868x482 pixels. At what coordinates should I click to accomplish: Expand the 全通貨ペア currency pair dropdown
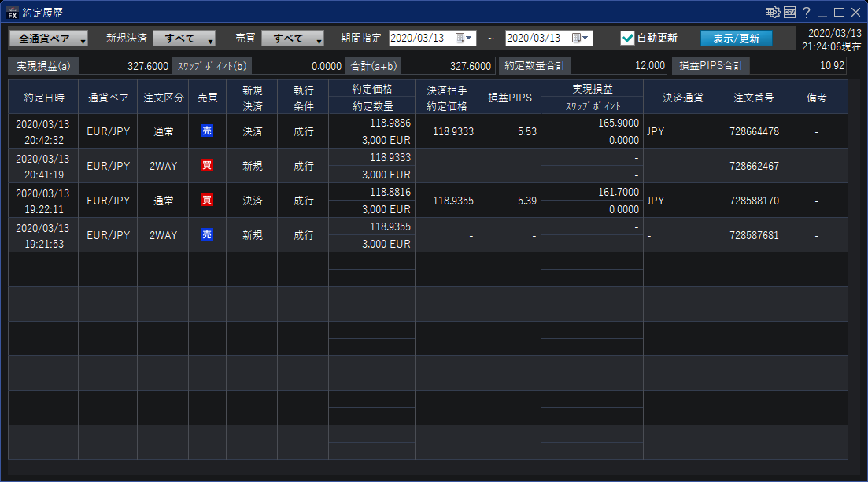pyautogui.click(x=48, y=39)
